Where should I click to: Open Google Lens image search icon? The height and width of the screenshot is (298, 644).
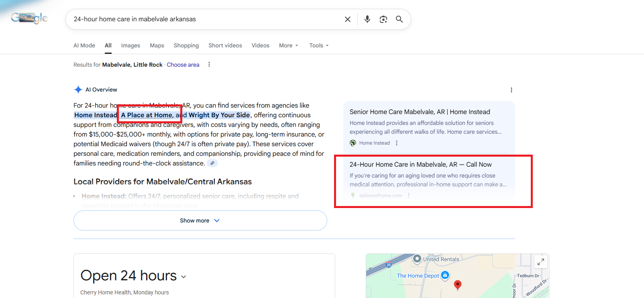point(383,19)
